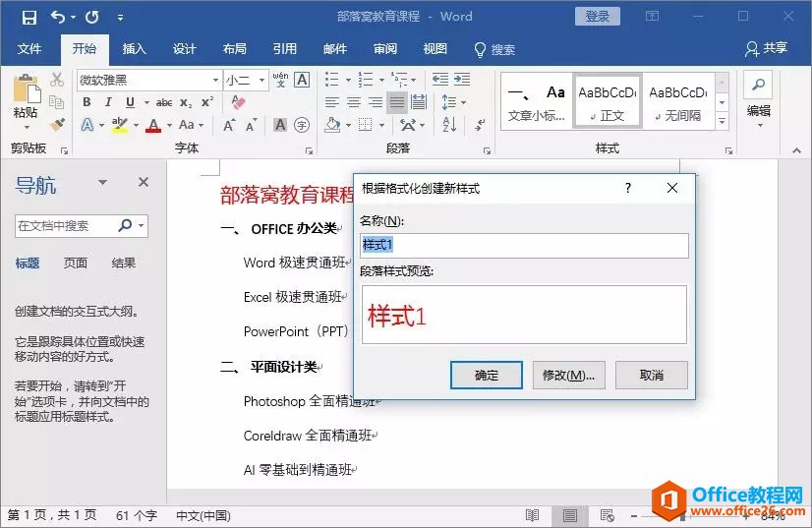
Task: Click the phonetic guide wén icon
Action: (x=280, y=80)
